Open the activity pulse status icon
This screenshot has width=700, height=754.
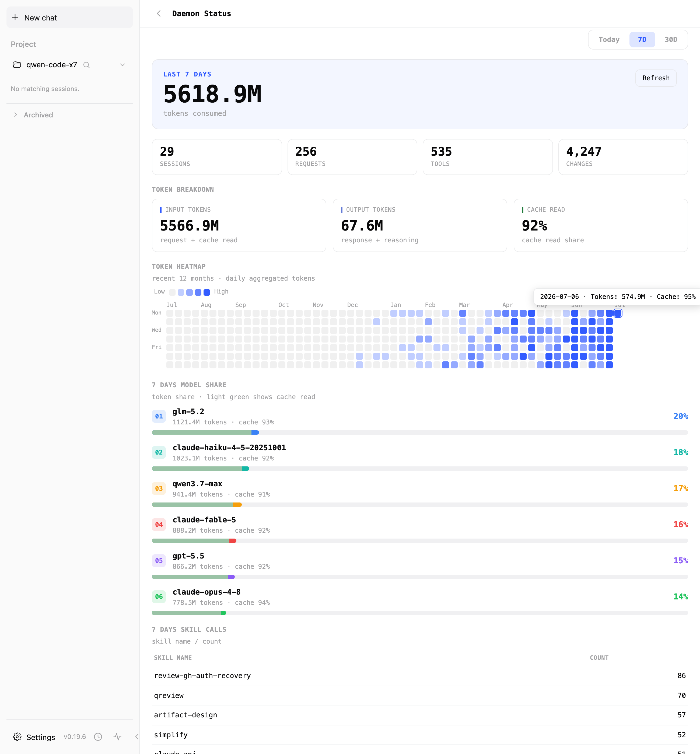coord(117,736)
